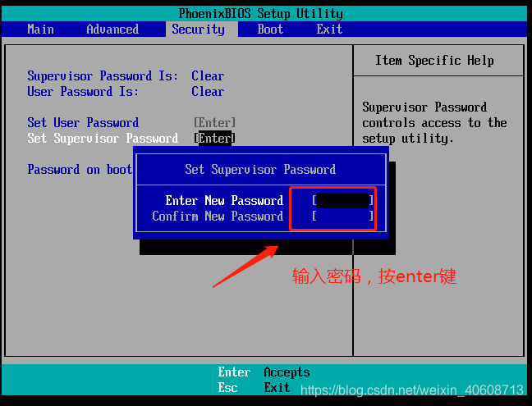Screen dimensions: 532x406
Task: Go to the Boot tab
Action: click(270, 30)
